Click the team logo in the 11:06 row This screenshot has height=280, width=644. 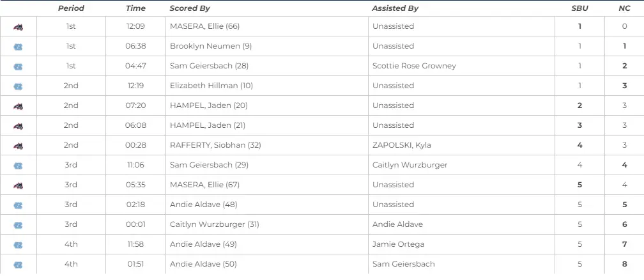(19, 166)
